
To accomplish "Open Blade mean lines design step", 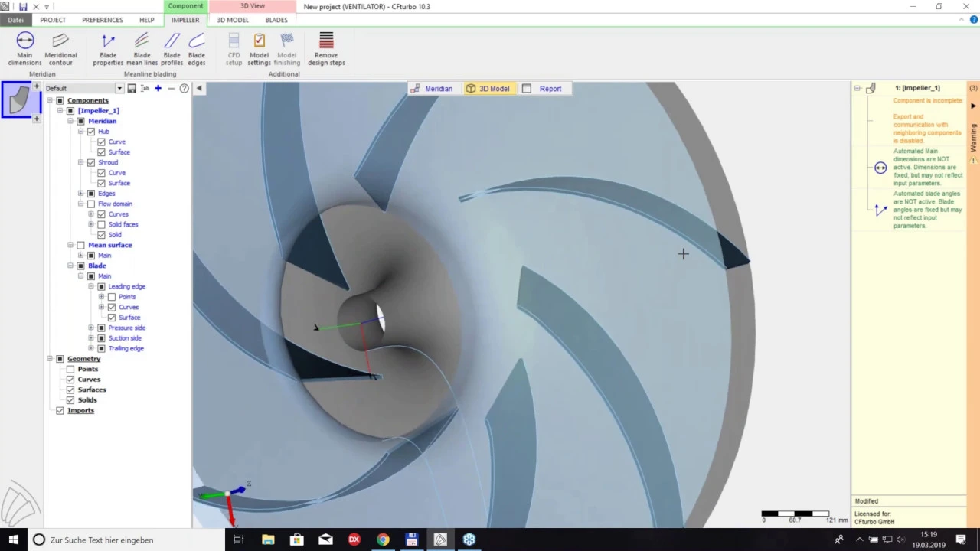I will click(x=142, y=49).
